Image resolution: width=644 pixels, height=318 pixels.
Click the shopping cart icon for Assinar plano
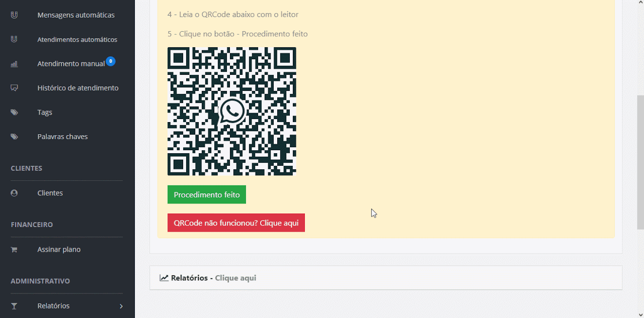[14, 250]
